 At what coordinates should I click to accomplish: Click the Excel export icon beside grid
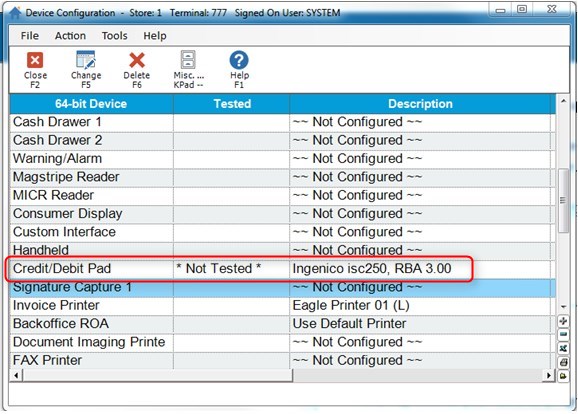coord(563,348)
